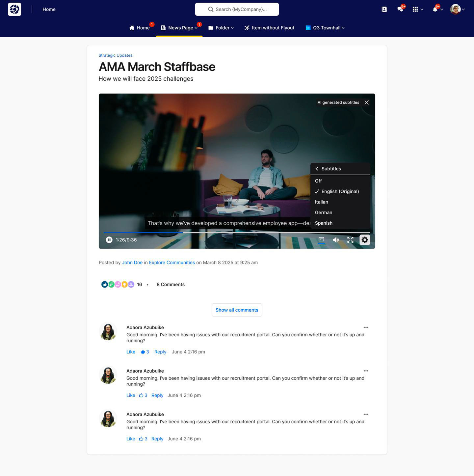This screenshot has height=476, width=474.
Task: Toggle the captions button in the player
Action: tap(321, 240)
